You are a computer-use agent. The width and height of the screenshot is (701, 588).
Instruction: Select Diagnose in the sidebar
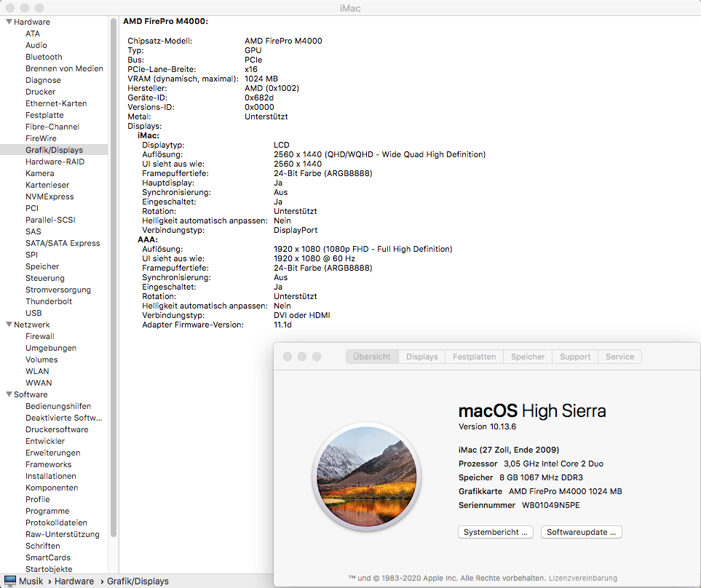click(43, 80)
